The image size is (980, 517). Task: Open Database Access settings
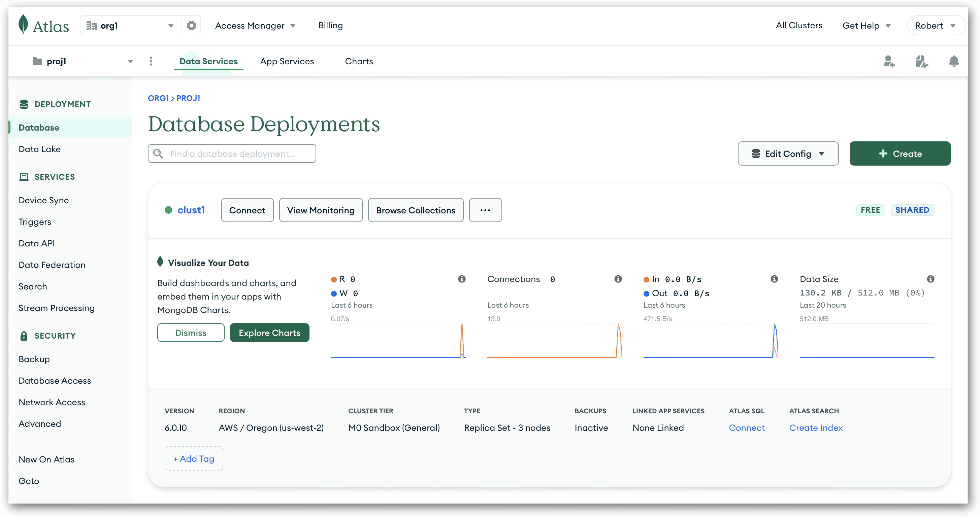(x=55, y=381)
